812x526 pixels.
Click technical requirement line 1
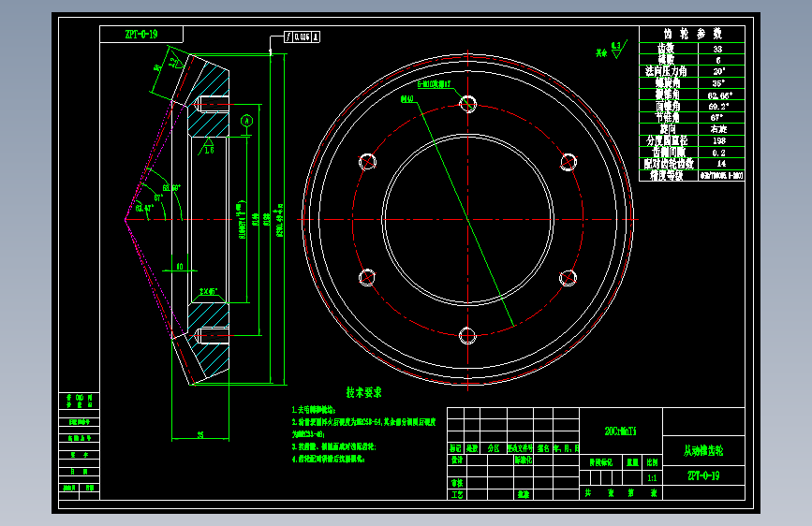(314, 410)
